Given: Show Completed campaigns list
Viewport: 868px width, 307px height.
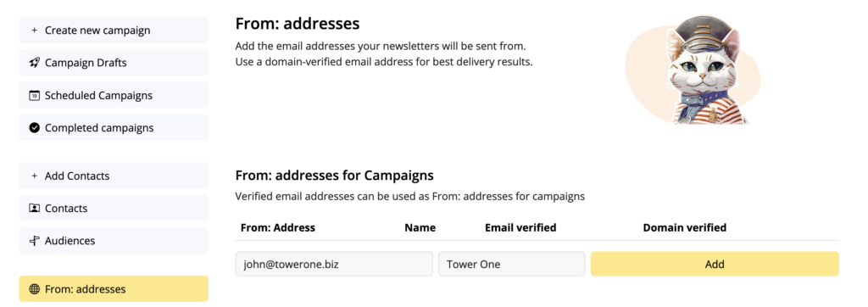Looking at the screenshot, I should (x=114, y=127).
